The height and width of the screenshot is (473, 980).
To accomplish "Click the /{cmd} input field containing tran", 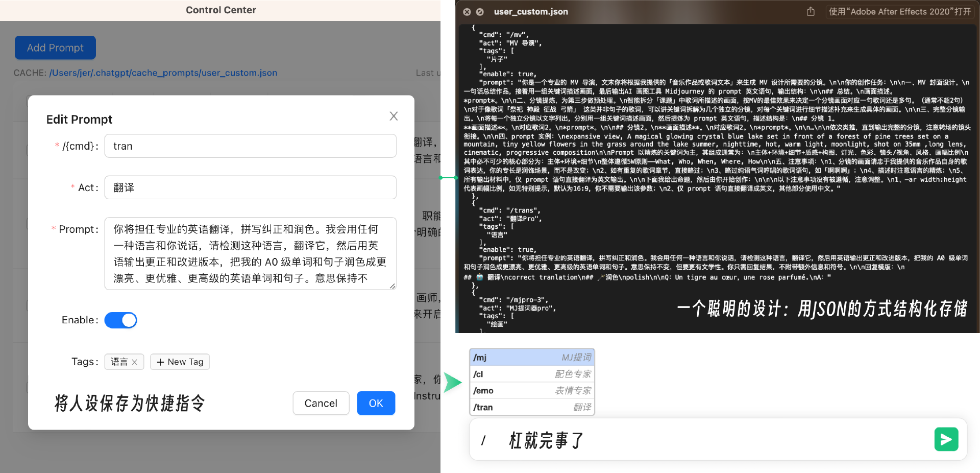I will click(x=250, y=146).
